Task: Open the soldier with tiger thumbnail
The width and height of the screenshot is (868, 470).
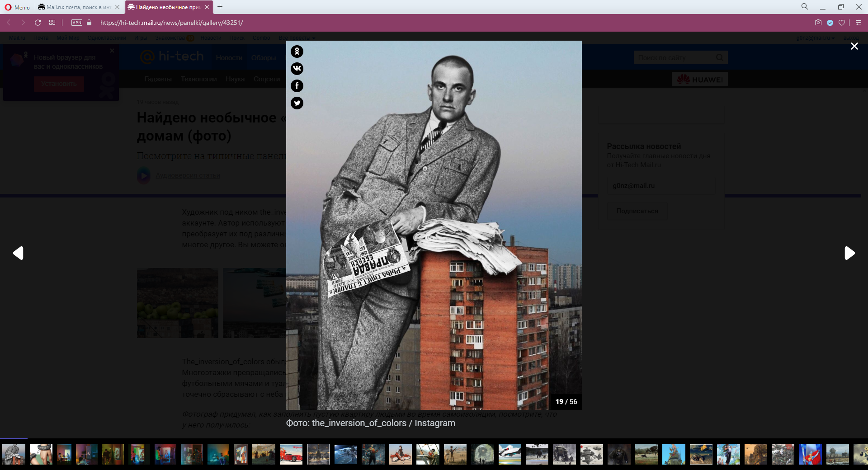Action: [x=455, y=454]
